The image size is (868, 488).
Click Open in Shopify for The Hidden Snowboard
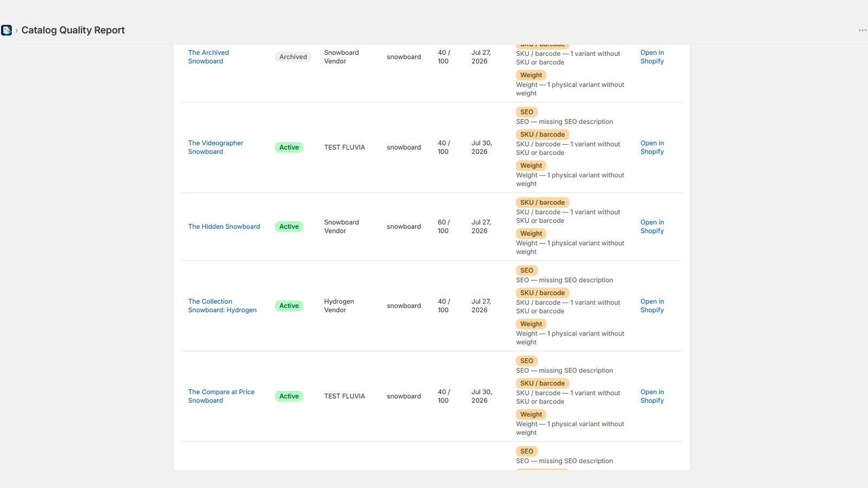pyautogui.click(x=652, y=227)
